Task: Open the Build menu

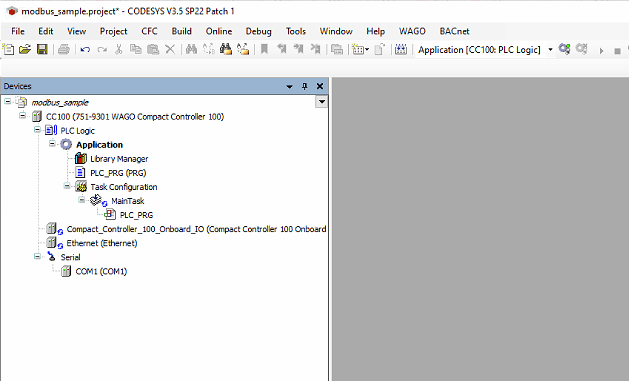Action: click(x=182, y=31)
